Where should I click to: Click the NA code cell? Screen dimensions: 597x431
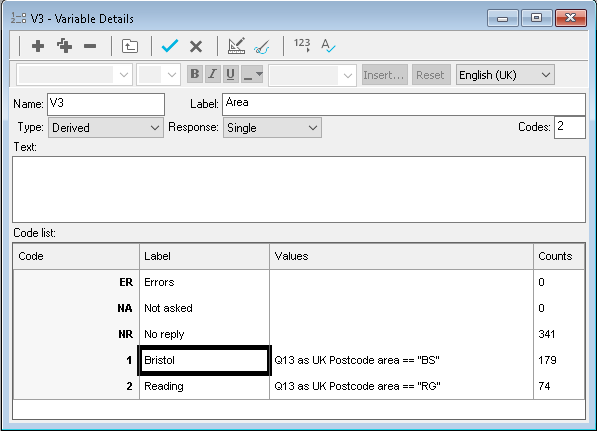[x=76, y=308]
